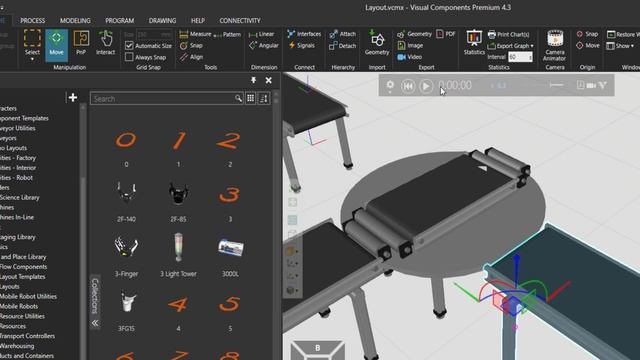Click Move in the Origin group

pyautogui.click(x=587, y=46)
